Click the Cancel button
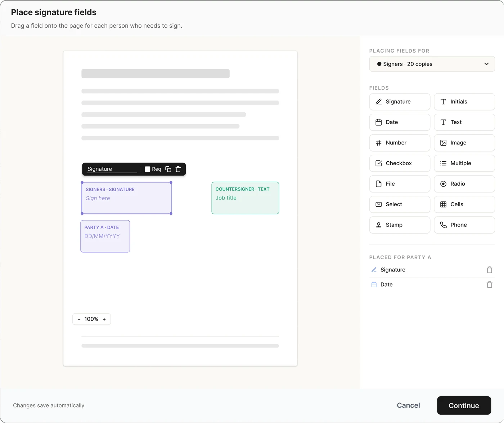The image size is (504, 423). click(x=408, y=406)
